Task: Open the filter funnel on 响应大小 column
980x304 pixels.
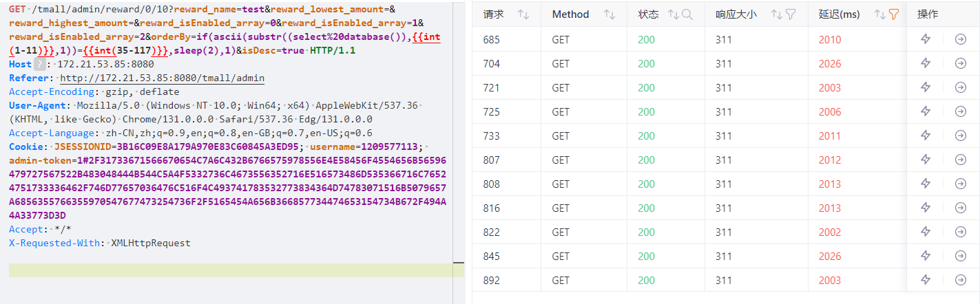Action: coord(790,14)
